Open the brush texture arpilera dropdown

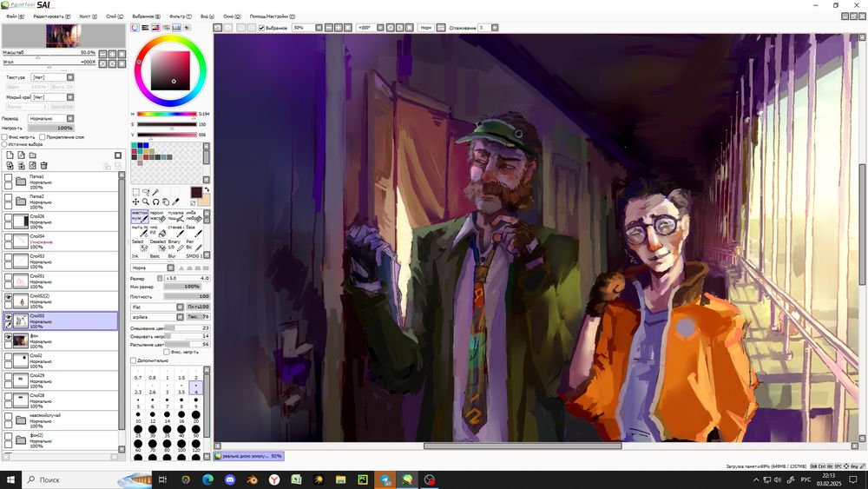[157, 317]
